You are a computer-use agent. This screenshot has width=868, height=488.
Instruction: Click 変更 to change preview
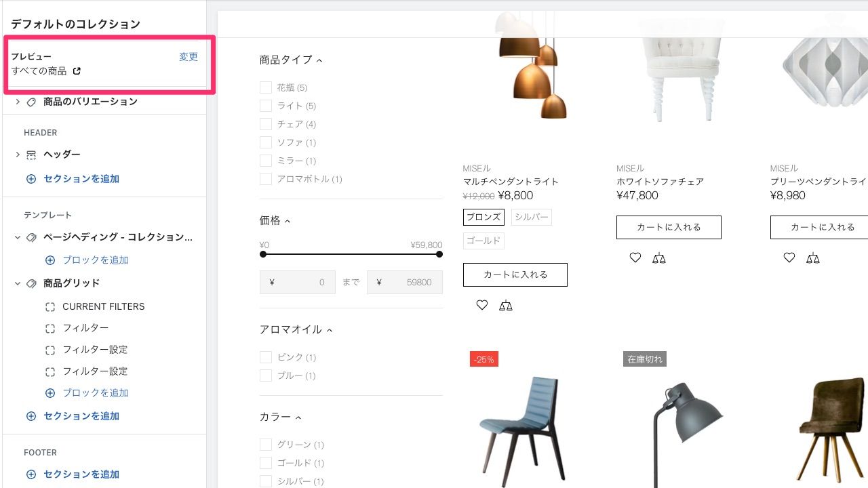(189, 57)
